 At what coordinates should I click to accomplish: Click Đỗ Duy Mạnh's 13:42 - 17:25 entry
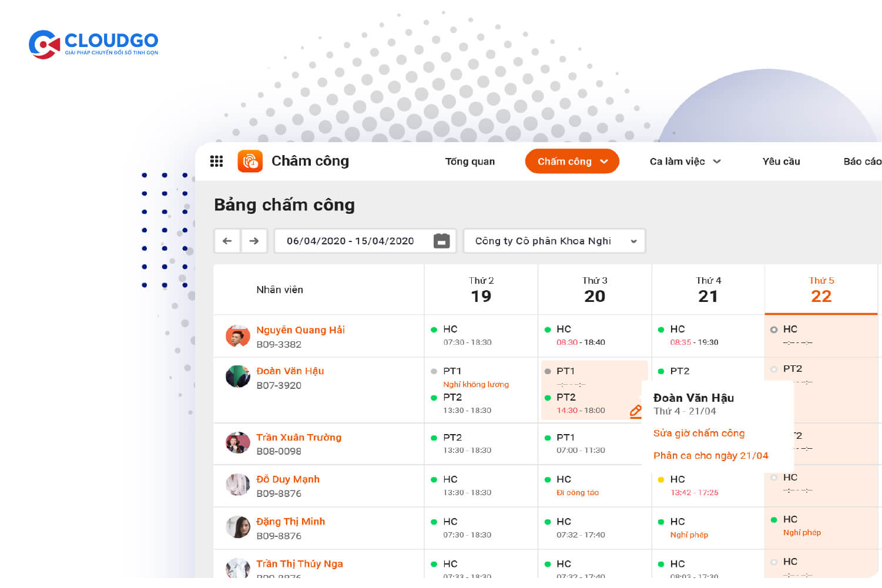(x=694, y=492)
